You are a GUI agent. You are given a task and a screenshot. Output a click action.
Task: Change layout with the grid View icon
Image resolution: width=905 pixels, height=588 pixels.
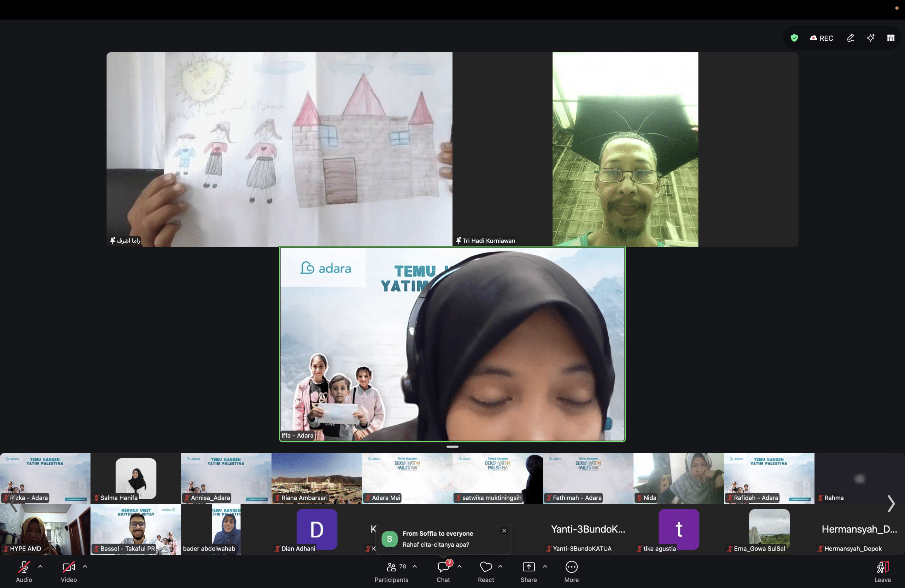(891, 37)
